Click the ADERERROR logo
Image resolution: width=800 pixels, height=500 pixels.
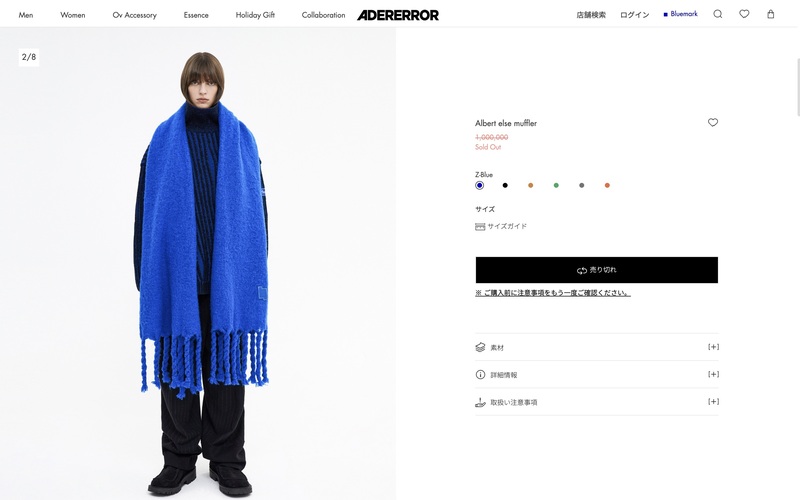pyautogui.click(x=398, y=15)
